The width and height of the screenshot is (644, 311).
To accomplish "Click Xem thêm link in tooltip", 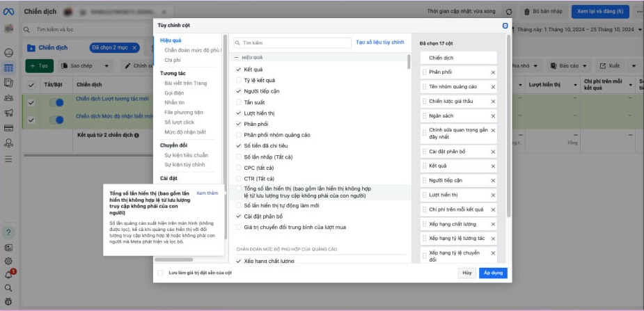I will coord(207,193).
